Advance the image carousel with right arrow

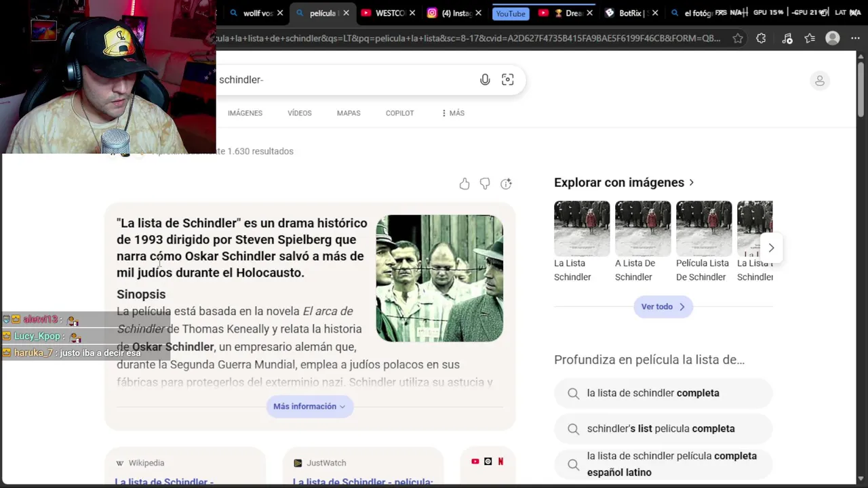(x=771, y=248)
